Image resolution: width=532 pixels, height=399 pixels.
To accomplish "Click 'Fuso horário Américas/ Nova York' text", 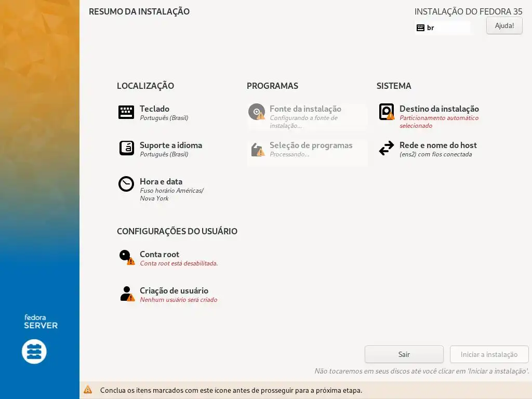I will click(171, 194).
